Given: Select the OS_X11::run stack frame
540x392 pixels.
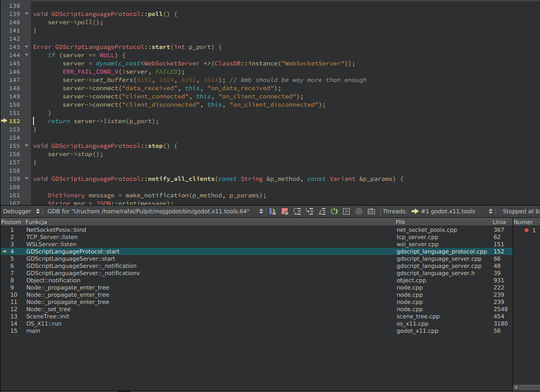Looking at the screenshot, I should coord(256,323).
